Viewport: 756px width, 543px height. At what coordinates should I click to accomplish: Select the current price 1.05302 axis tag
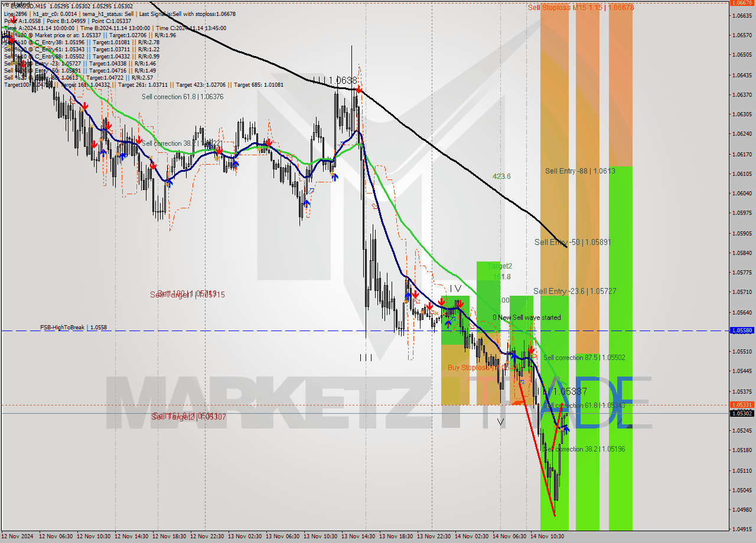point(742,413)
